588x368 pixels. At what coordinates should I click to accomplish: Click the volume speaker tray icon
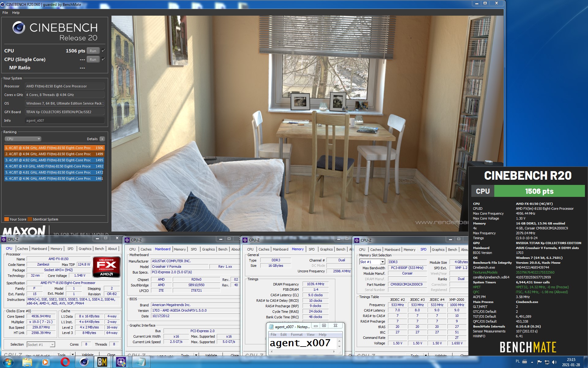[x=554, y=362]
